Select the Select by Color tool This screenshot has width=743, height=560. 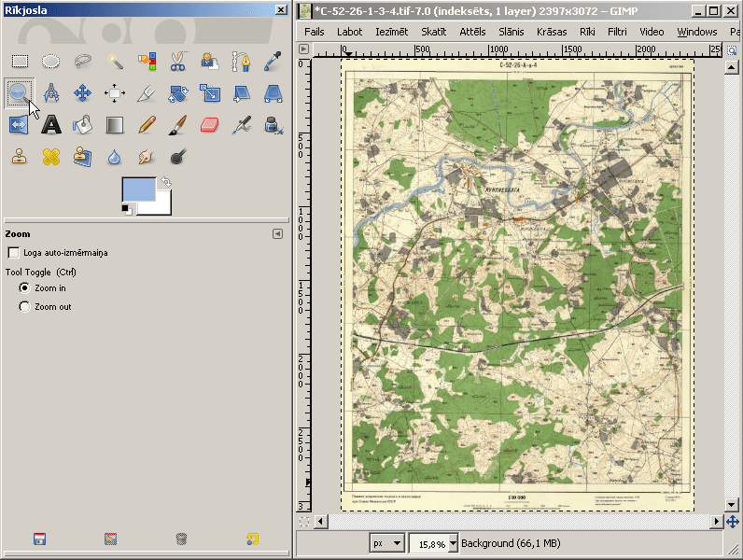(x=146, y=61)
